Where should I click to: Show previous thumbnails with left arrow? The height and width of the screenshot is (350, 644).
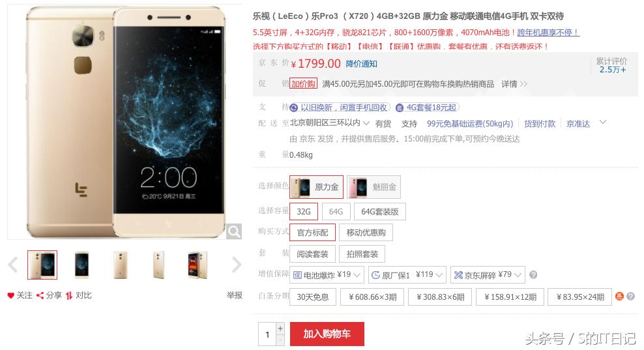tap(13, 265)
